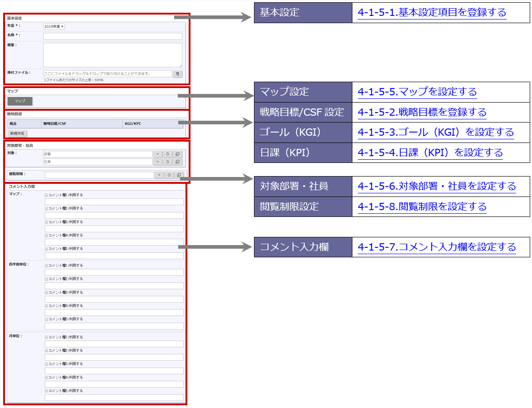532x408 pixels.
Task: Enable 四半期単位 コメント欄2 checkbox
Action: [46, 279]
